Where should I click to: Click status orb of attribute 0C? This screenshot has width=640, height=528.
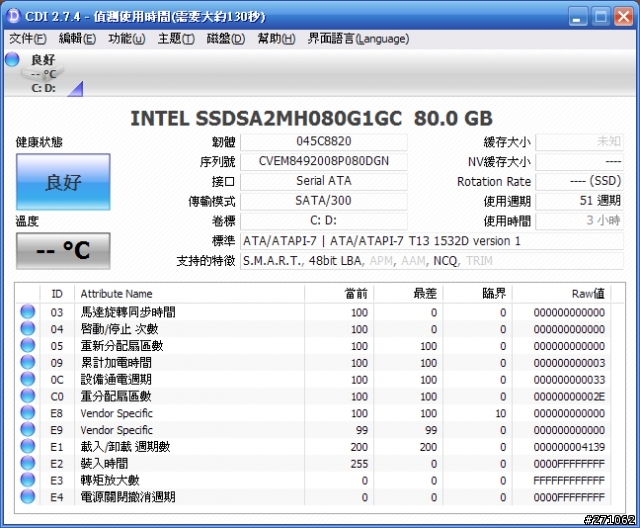pos(28,379)
